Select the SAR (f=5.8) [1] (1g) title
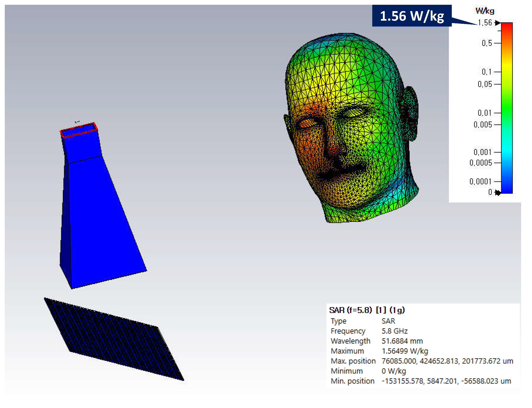Viewport: 532px width, 408px height. (367, 310)
